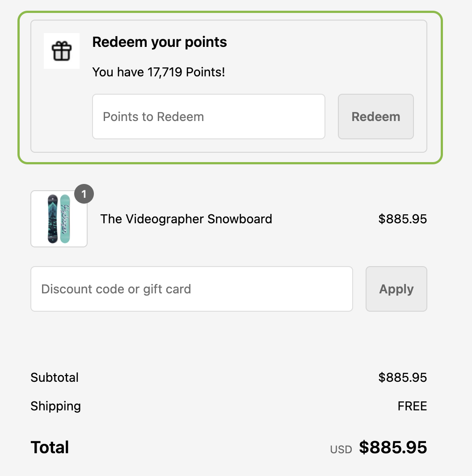Click the subtotal amount of $885.95
This screenshot has width=472, height=476.
point(402,377)
